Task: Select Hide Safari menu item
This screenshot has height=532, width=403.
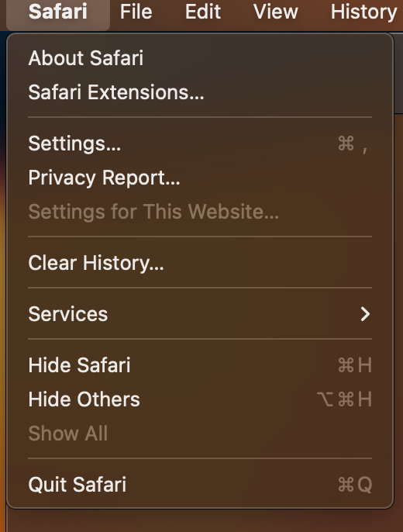Action: click(x=200, y=365)
